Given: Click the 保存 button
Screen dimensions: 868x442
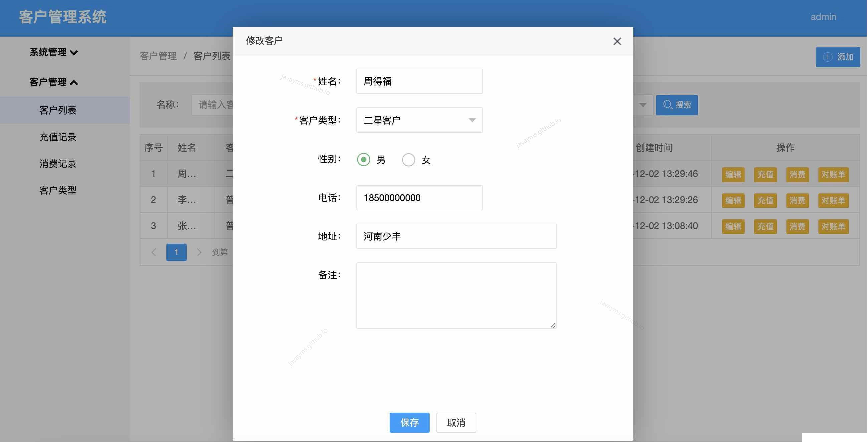Looking at the screenshot, I should 409,422.
